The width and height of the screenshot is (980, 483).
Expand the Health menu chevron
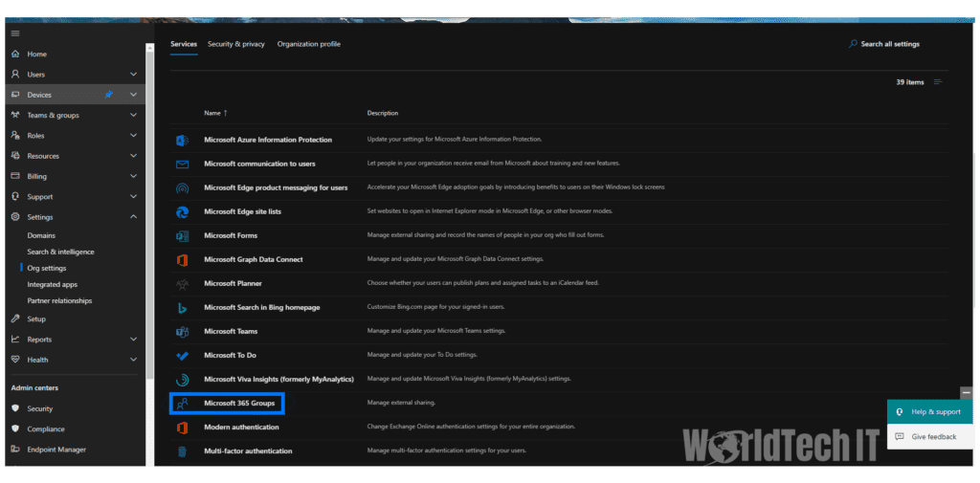tap(133, 360)
